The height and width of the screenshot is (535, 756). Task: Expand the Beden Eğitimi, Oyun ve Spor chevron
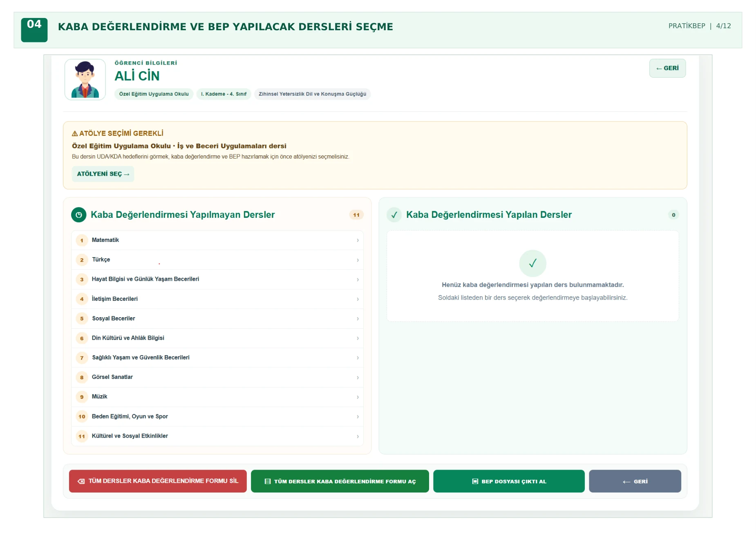pyautogui.click(x=358, y=416)
